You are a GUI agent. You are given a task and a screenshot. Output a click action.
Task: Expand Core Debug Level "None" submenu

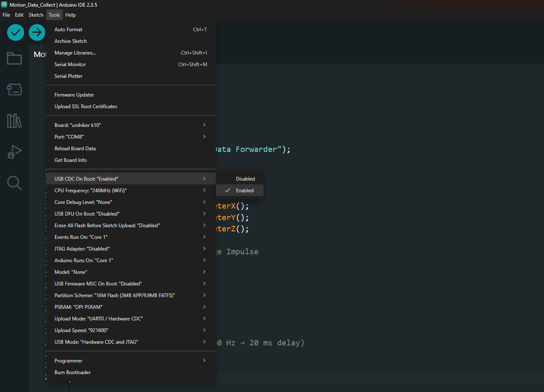(x=131, y=202)
